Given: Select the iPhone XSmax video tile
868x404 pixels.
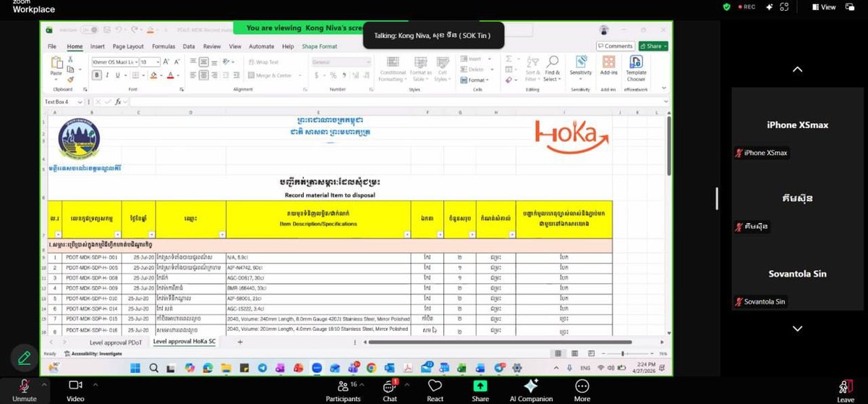Looking at the screenshot, I should 797,125.
